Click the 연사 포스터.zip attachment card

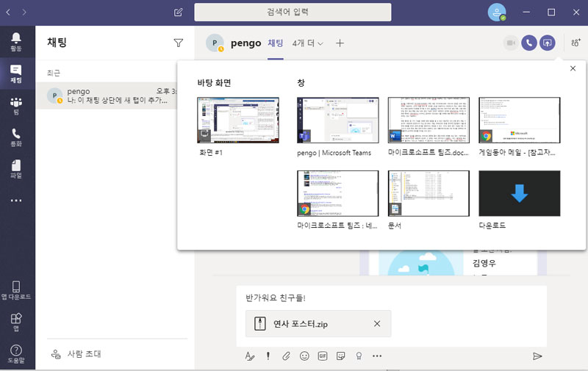(318, 323)
